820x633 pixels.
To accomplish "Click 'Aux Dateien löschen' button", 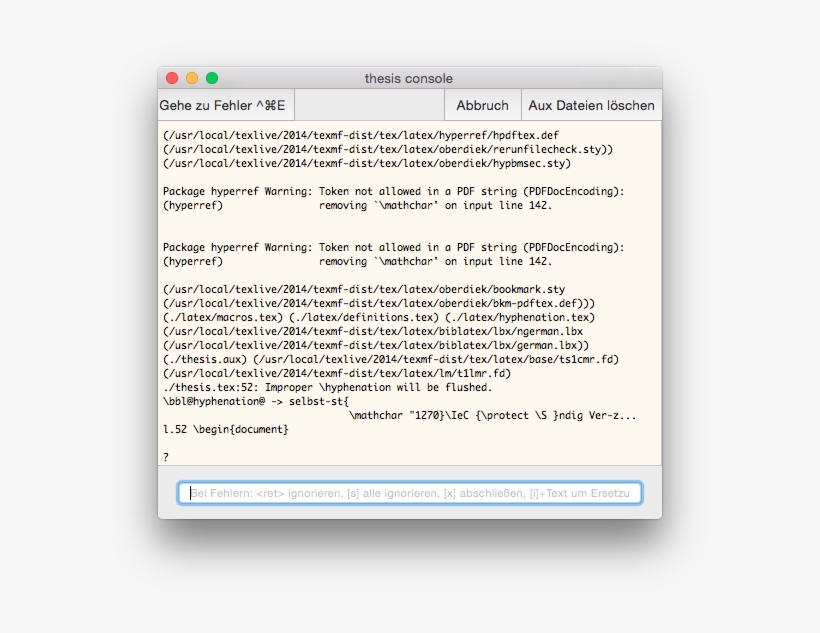I will 591,105.
